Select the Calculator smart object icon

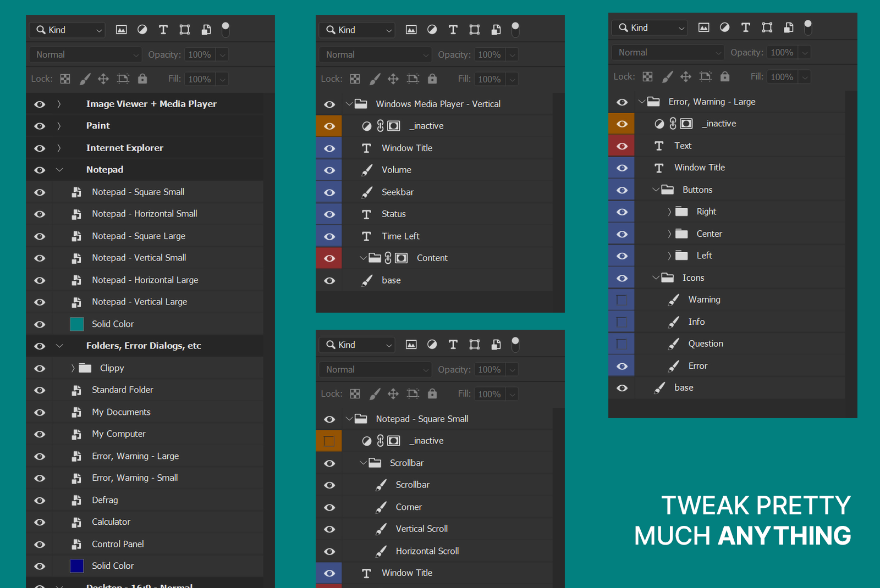(x=76, y=522)
